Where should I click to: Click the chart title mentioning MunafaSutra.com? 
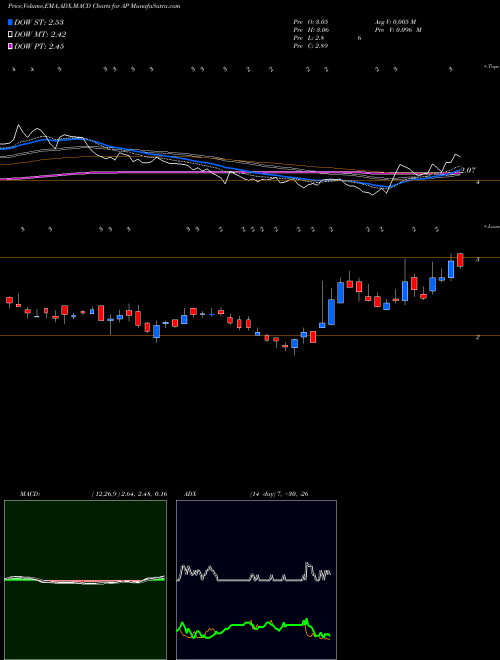tap(94, 6)
